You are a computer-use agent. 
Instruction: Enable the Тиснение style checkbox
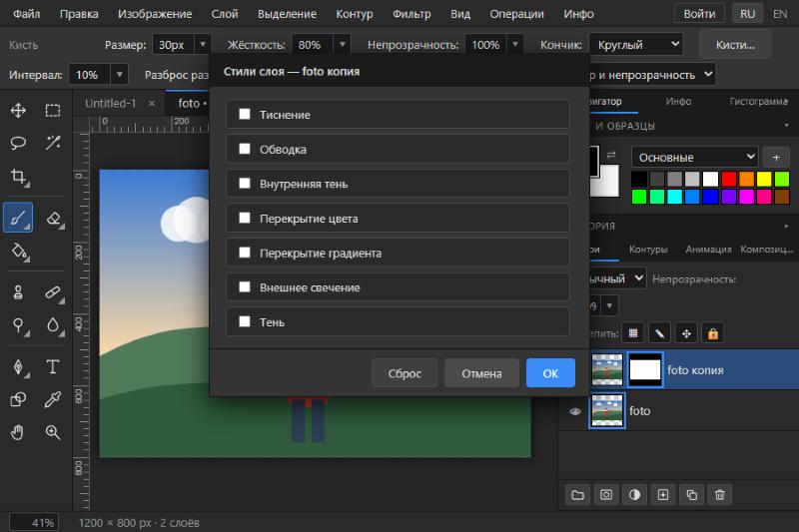(245, 114)
